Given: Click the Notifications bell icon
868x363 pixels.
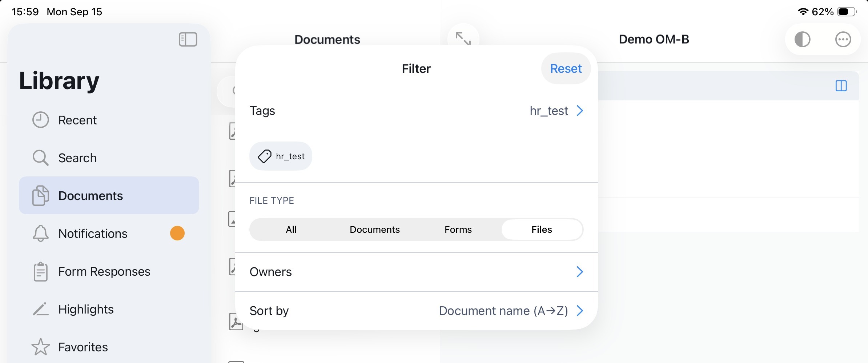Looking at the screenshot, I should click(x=40, y=234).
